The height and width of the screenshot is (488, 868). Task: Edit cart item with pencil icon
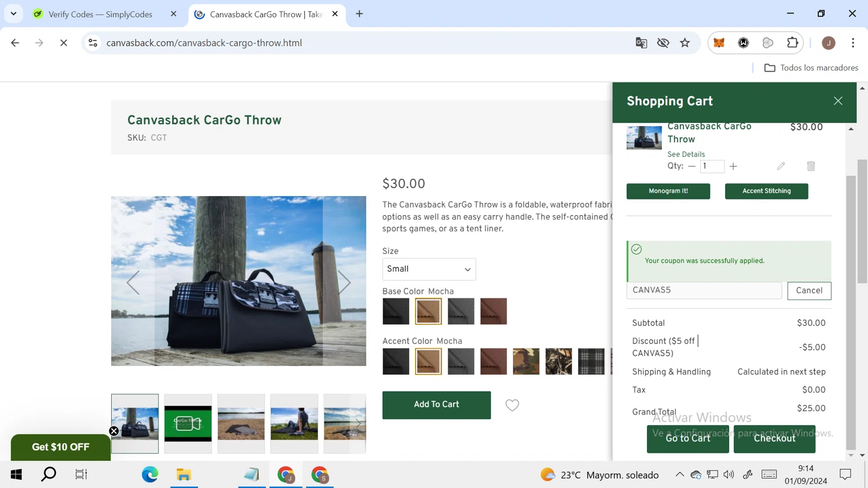coord(781,166)
